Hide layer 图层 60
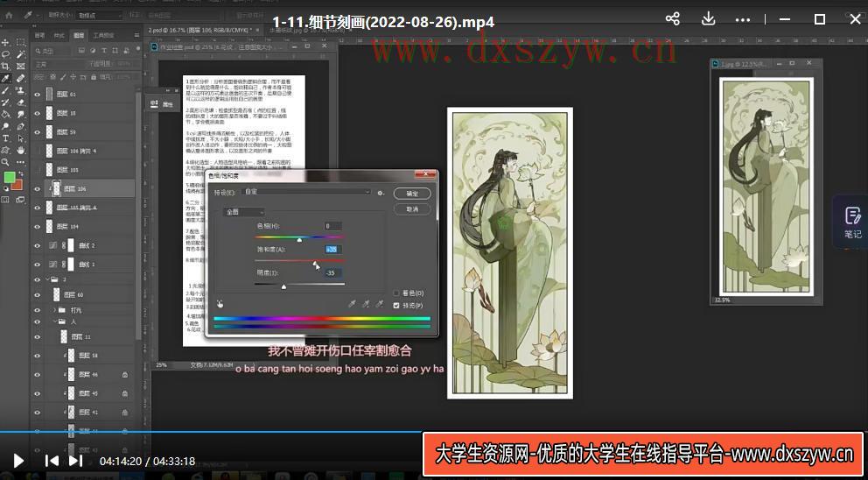The image size is (868, 480). 37,295
